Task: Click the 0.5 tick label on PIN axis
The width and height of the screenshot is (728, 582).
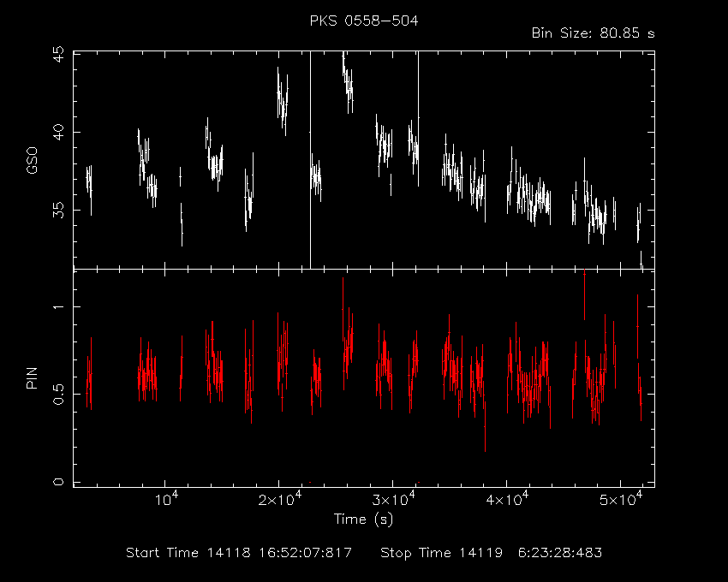Action: coord(58,394)
